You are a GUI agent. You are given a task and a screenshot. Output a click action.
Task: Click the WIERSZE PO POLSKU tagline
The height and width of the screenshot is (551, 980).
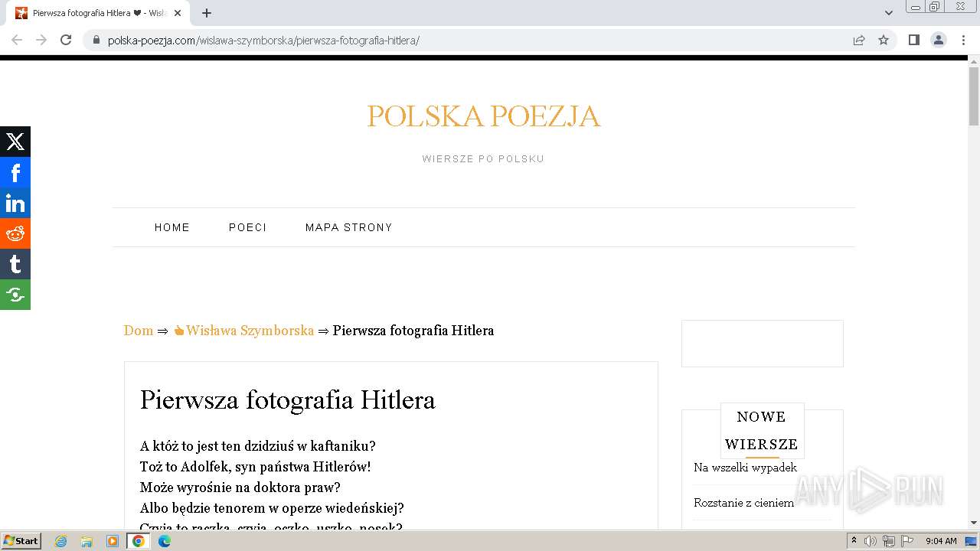pos(483,159)
